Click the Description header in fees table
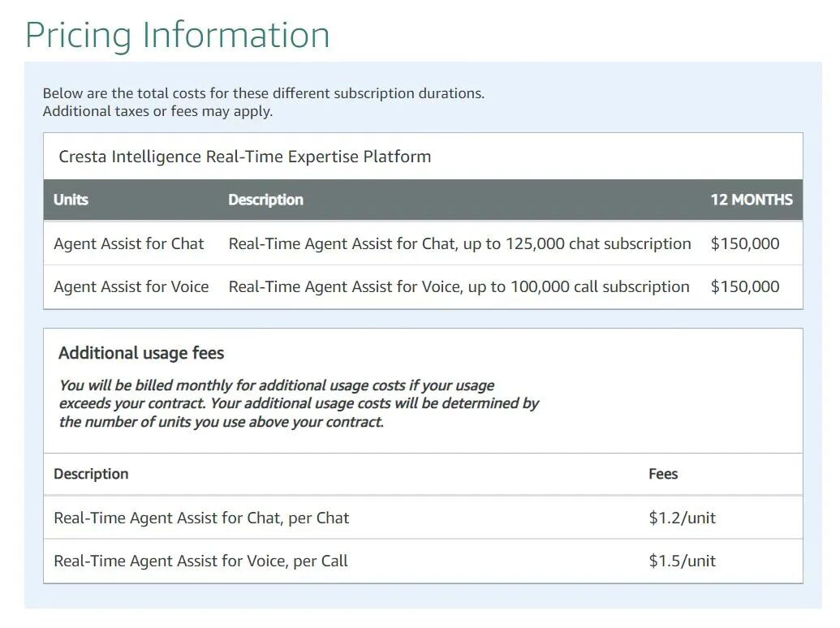This screenshot has width=840, height=628. coord(91,474)
